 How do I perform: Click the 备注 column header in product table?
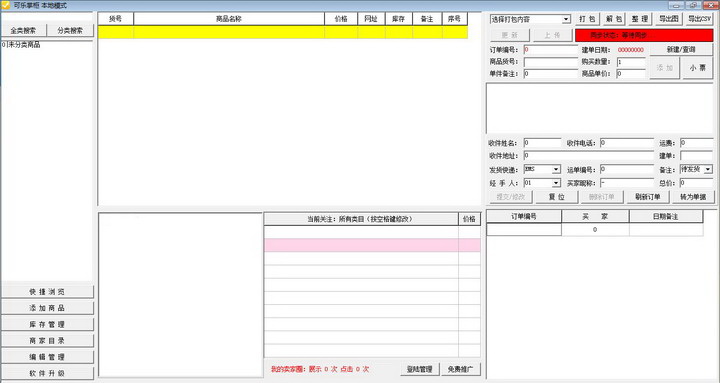click(x=427, y=19)
